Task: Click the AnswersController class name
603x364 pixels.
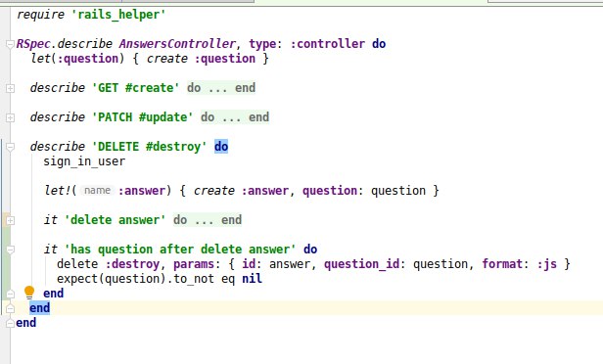Action: click(177, 44)
